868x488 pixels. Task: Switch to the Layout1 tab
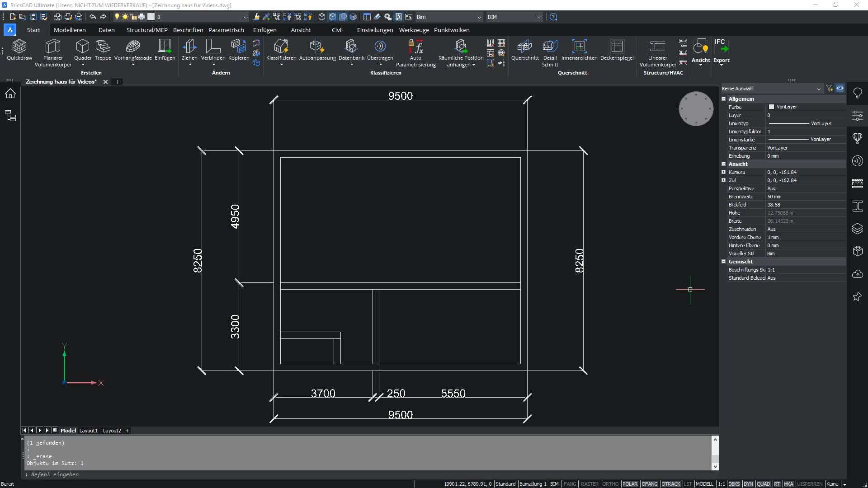(x=88, y=431)
